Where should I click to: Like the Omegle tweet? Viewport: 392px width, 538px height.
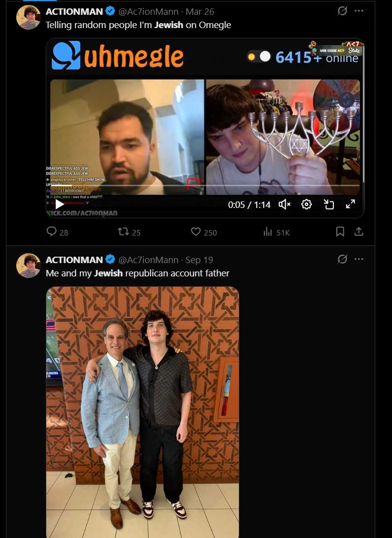tap(196, 232)
